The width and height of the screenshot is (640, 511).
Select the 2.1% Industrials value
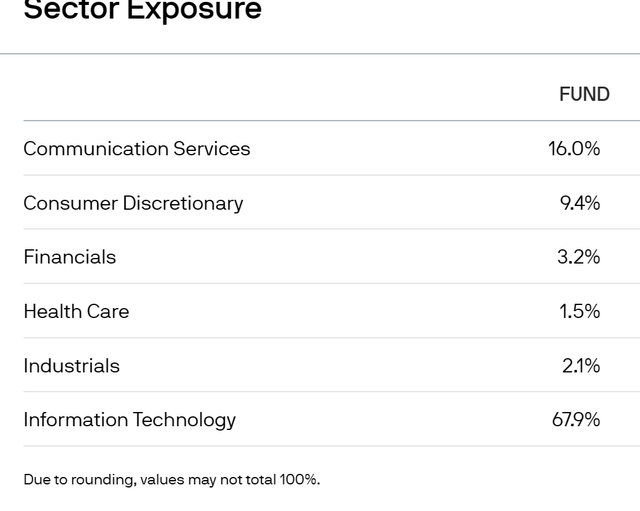(x=581, y=365)
